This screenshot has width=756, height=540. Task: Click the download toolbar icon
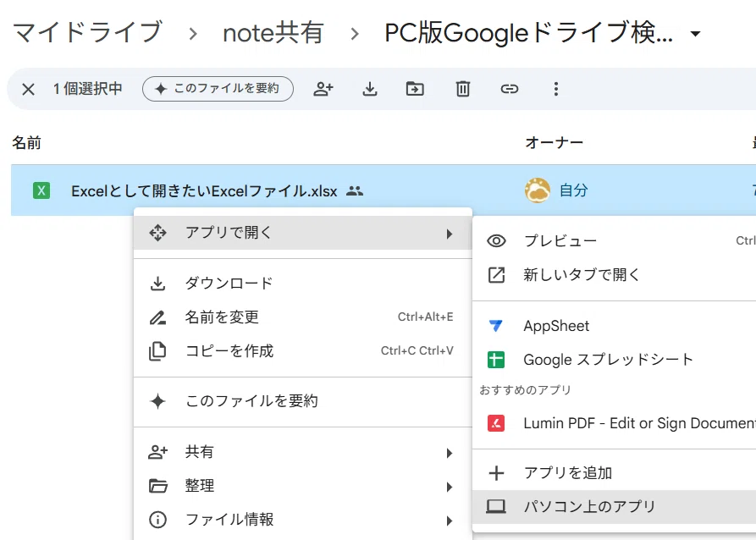(370, 89)
